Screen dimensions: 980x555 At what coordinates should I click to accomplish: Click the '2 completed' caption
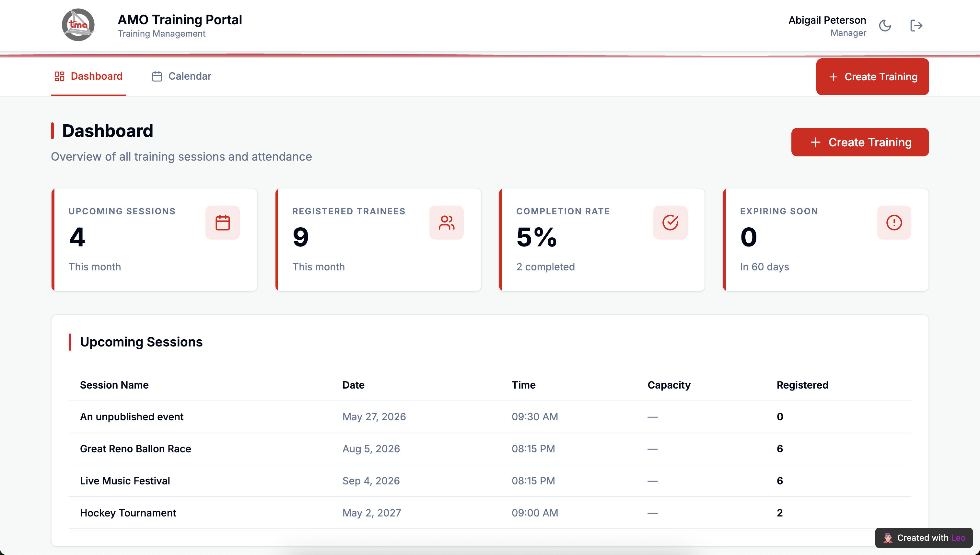tap(545, 267)
